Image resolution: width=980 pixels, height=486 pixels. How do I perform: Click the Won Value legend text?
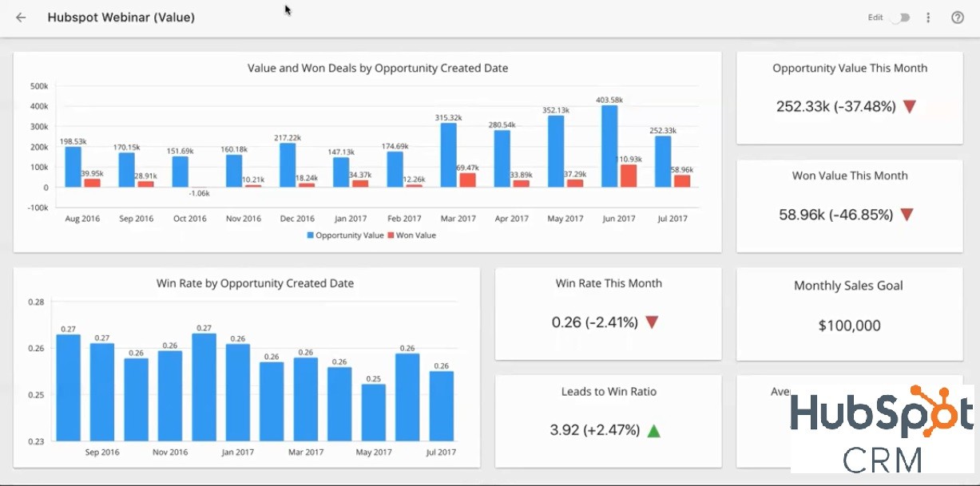(x=415, y=235)
